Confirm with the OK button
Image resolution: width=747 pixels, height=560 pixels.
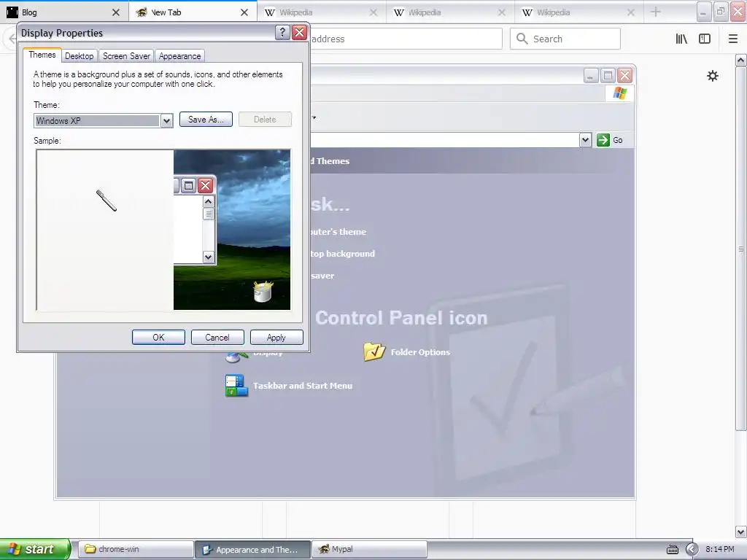tap(158, 337)
